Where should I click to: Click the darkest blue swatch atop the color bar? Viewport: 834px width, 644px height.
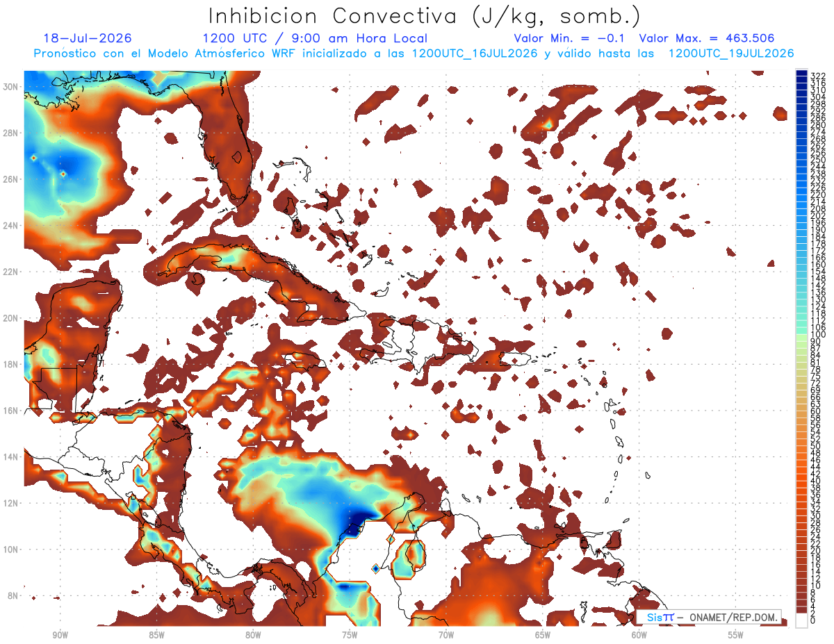(x=801, y=73)
